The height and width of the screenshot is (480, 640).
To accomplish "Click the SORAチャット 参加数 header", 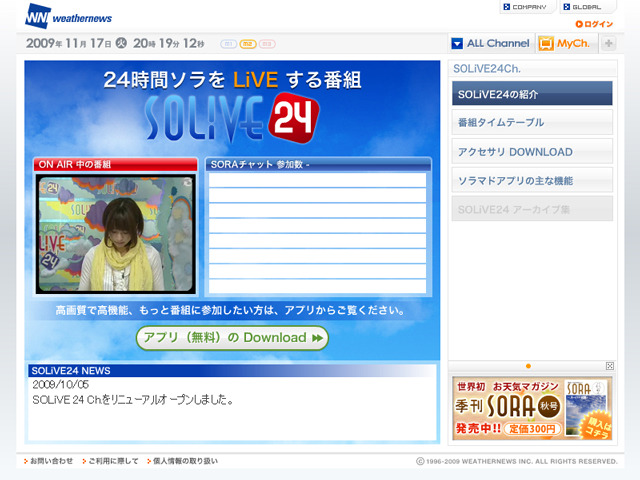I will 318,164.
